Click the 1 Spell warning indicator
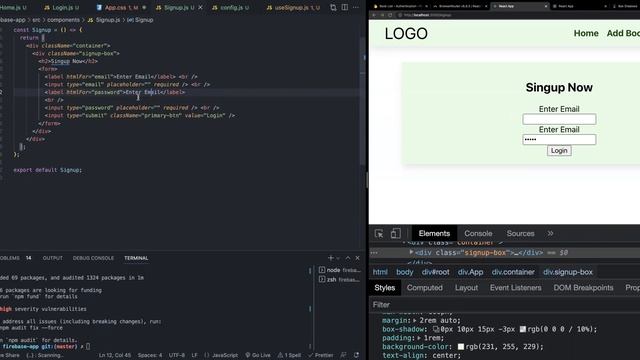The width and height of the screenshot is (640, 360). tap(289, 355)
